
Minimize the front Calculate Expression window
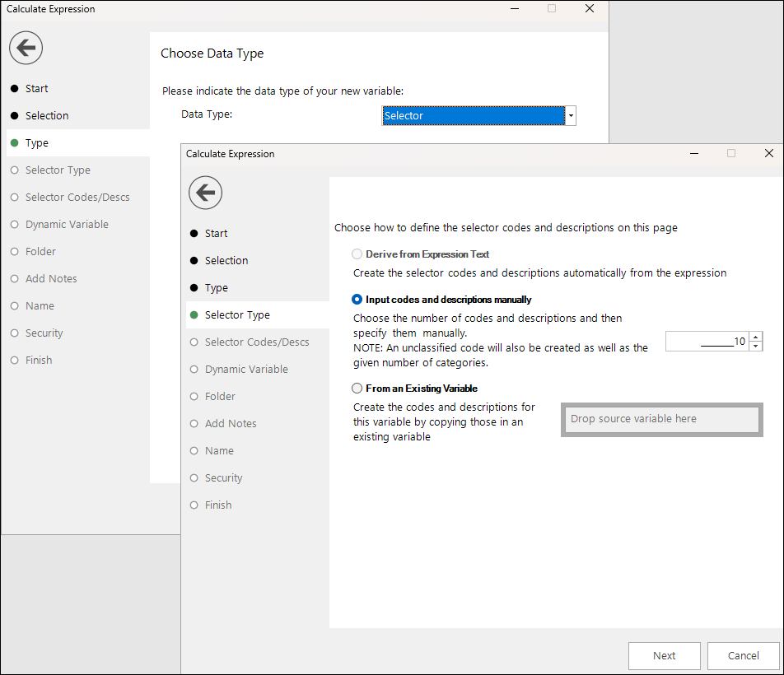(x=694, y=153)
